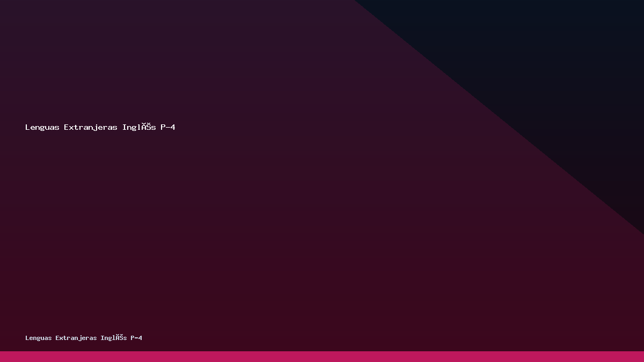Click the small footer caption 'Lenguas Extranjeras Inglés P-4'
The image size is (644, 362).
click(84, 338)
